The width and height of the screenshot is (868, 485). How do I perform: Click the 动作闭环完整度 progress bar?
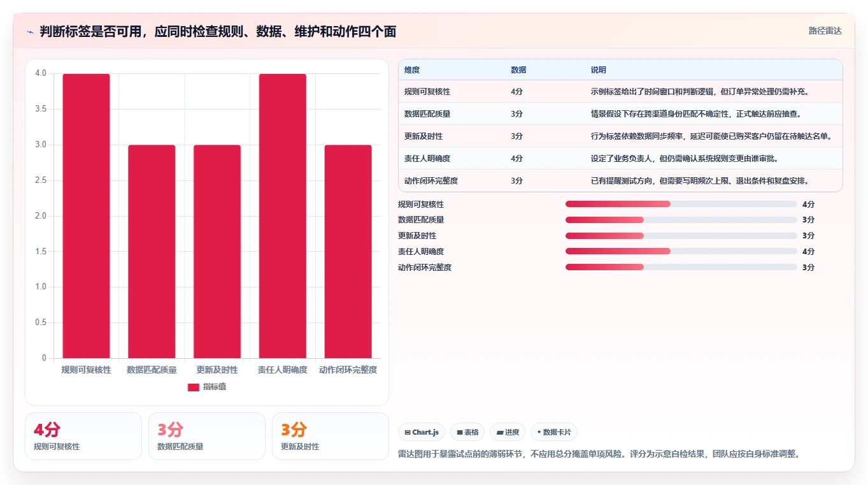pos(681,268)
